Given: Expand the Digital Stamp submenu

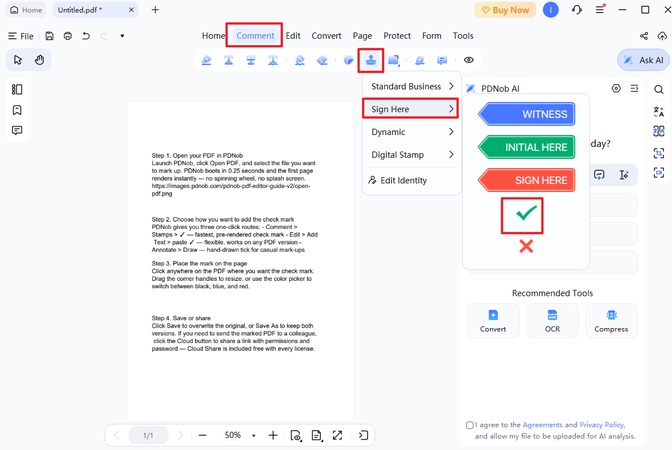Looking at the screenshot, I should pos(412,155).
